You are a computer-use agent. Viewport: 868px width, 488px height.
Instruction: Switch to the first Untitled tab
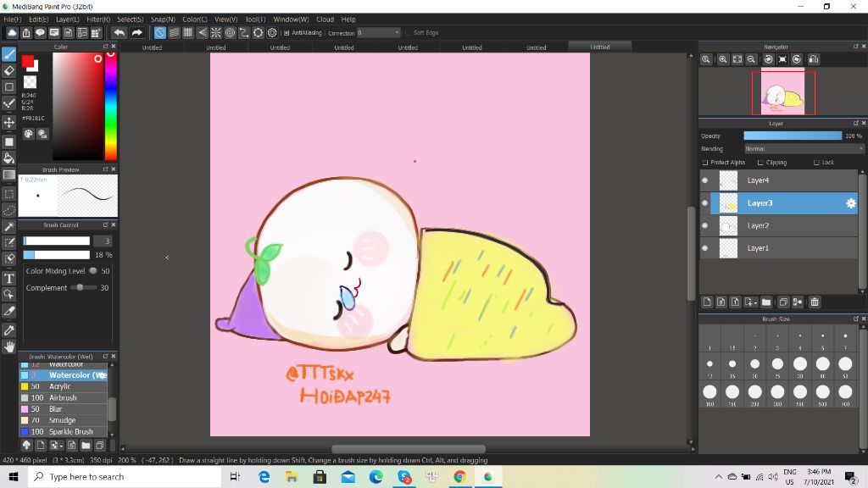click(x=152, y=47)
